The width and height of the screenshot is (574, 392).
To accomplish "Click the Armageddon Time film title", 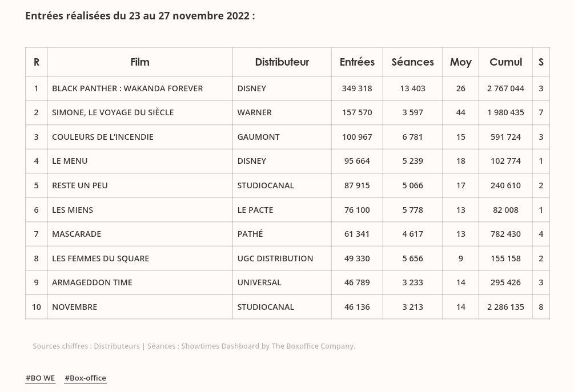I will pyautogui.click(x=92, y=282).
